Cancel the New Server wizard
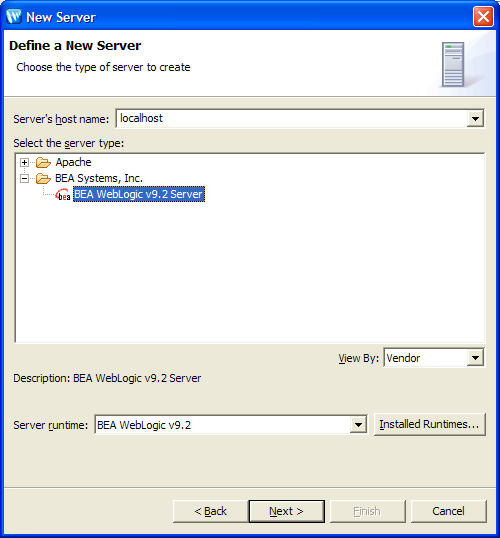This screenshot has width=500, height=538. (449, 511)
